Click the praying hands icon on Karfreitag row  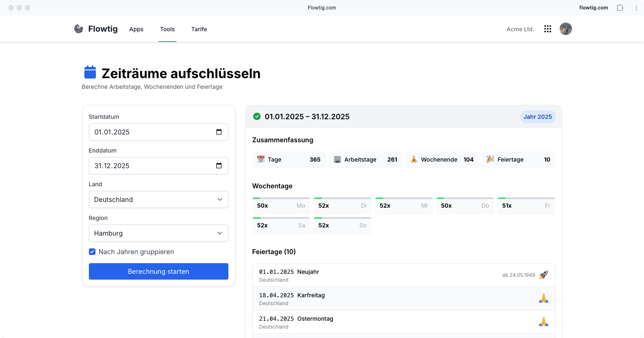(544, 298)
